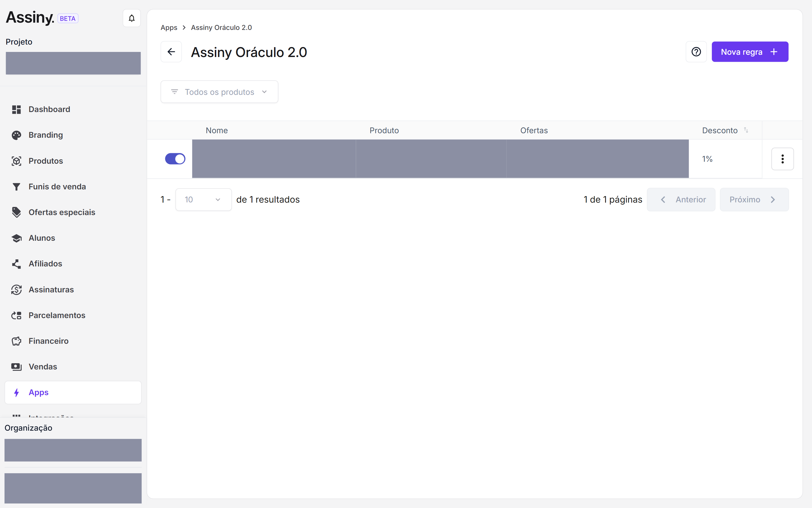Click the Apps lightning bolt icon

pyautogui.click(x=16, y=392)
